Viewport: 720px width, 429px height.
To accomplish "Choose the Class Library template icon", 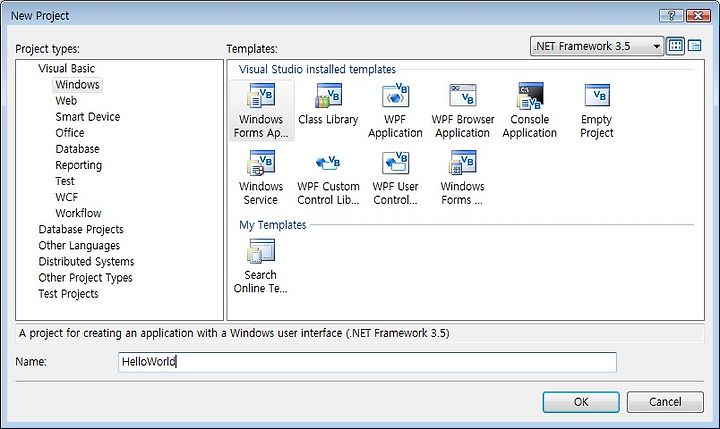I will (x=328, y=96).
